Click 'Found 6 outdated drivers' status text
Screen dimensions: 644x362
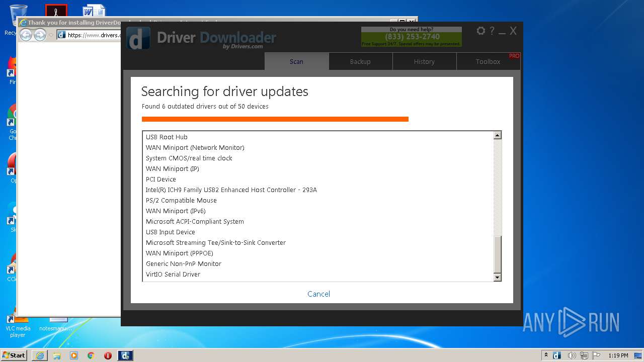pos(205,107)
